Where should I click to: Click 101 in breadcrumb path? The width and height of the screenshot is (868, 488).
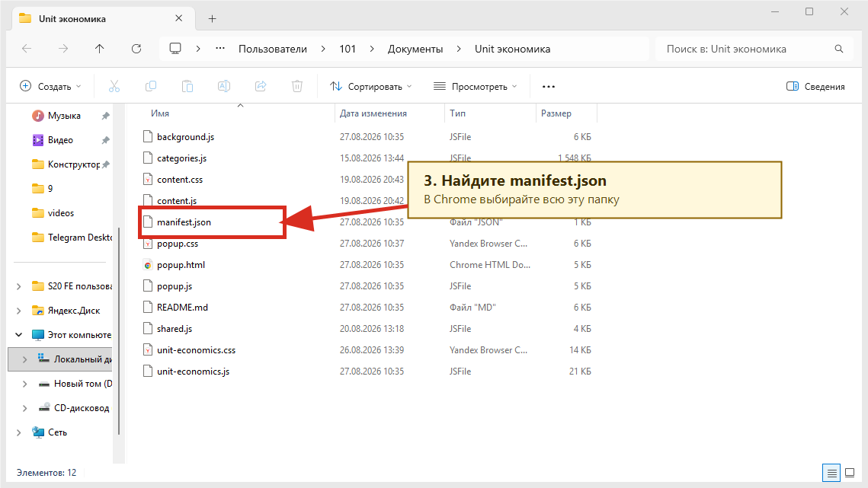(x=348, y=49)
